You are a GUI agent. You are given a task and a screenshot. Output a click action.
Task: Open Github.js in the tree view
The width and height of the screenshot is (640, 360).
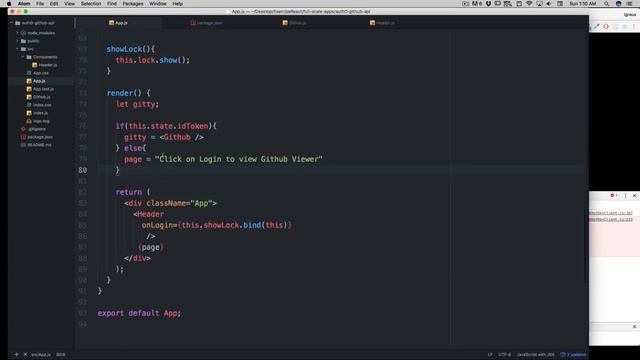coord(41,97)
